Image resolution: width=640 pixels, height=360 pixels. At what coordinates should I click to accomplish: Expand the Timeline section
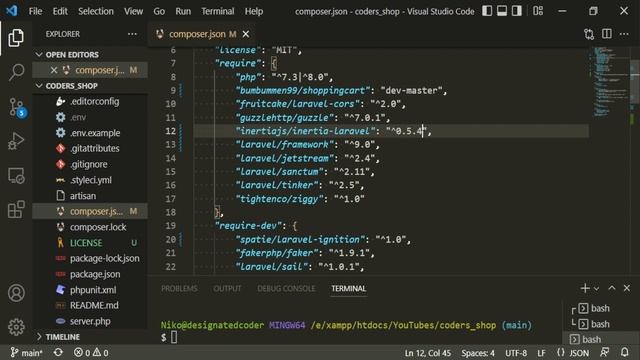click(x=39, y=337)
